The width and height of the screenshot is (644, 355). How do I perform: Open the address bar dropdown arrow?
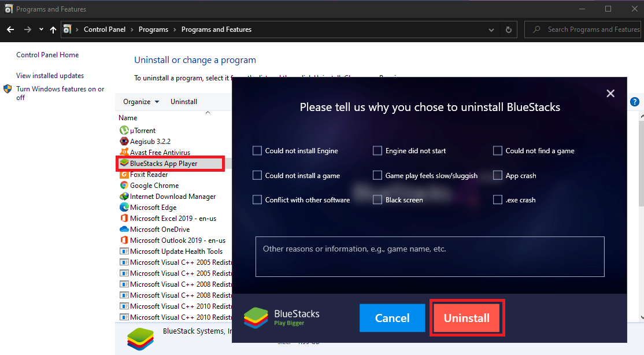pyautogui.click(x=491, y=29)
